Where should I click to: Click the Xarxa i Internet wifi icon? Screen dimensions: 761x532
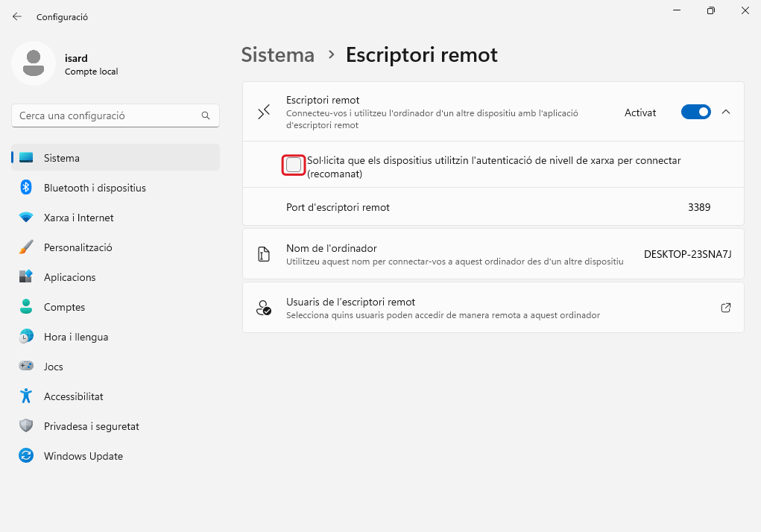[26, 218]
